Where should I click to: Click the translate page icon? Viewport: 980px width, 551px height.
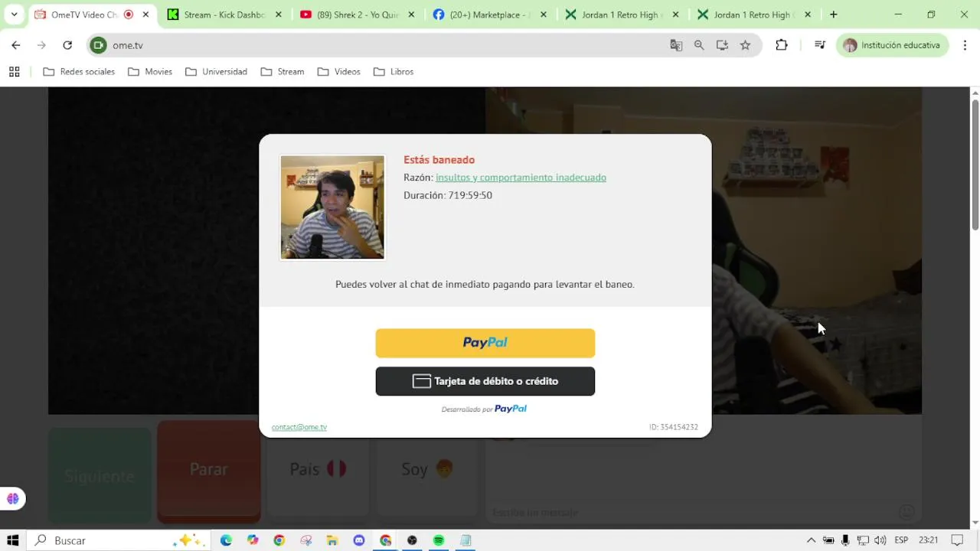pyautogui.click(x=676, y=45)
